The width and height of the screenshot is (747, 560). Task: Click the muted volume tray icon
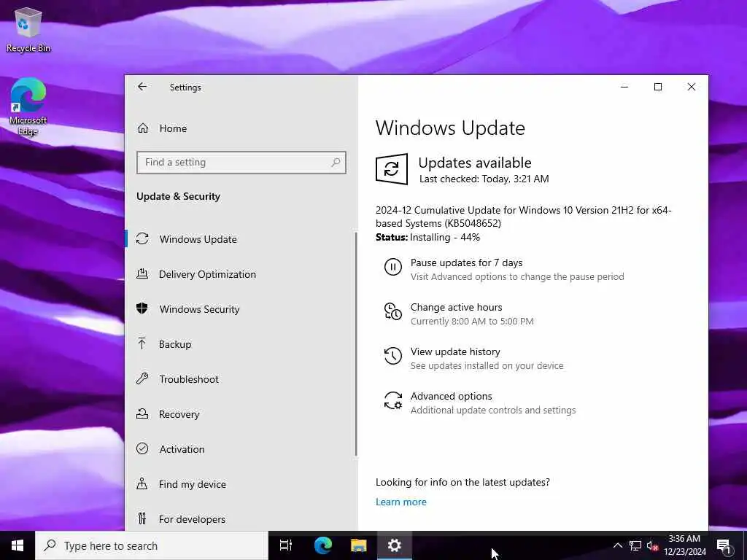click(x=652, y=546)
